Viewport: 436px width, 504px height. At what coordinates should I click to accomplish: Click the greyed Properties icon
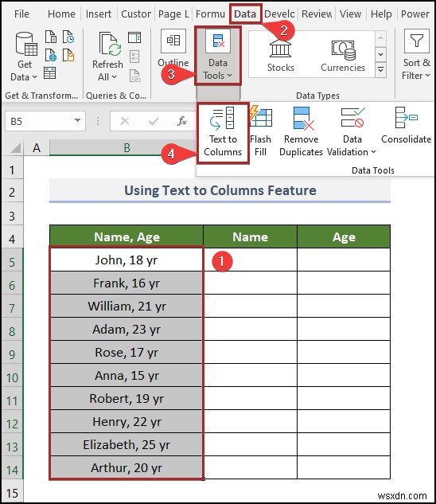point(134,57)
